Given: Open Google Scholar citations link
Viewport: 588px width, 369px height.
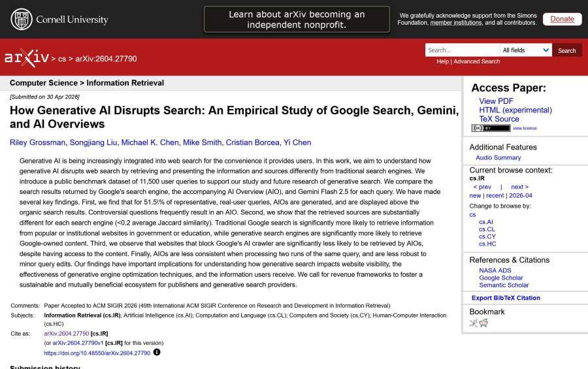Looking at the screenshot, I should point(501,278).
